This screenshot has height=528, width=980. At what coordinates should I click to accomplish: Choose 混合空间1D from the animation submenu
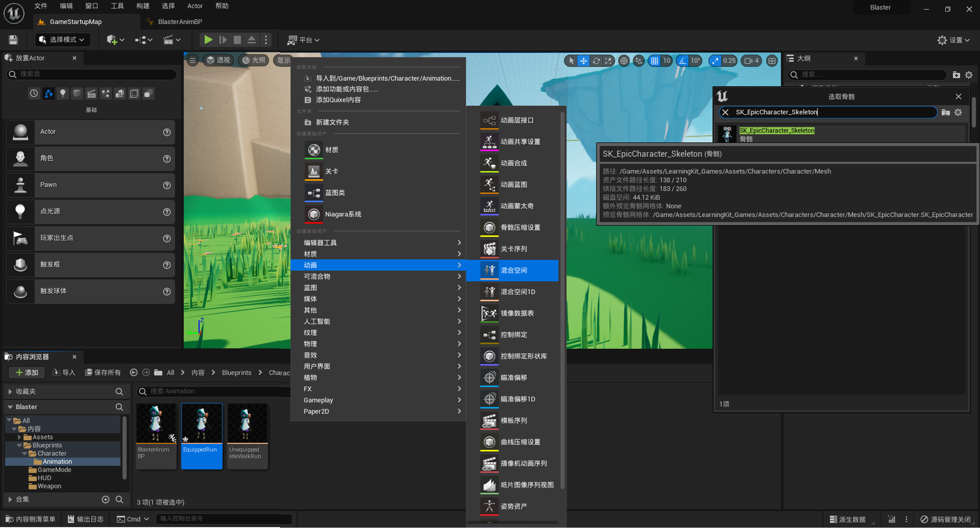(x=512, y=292)
